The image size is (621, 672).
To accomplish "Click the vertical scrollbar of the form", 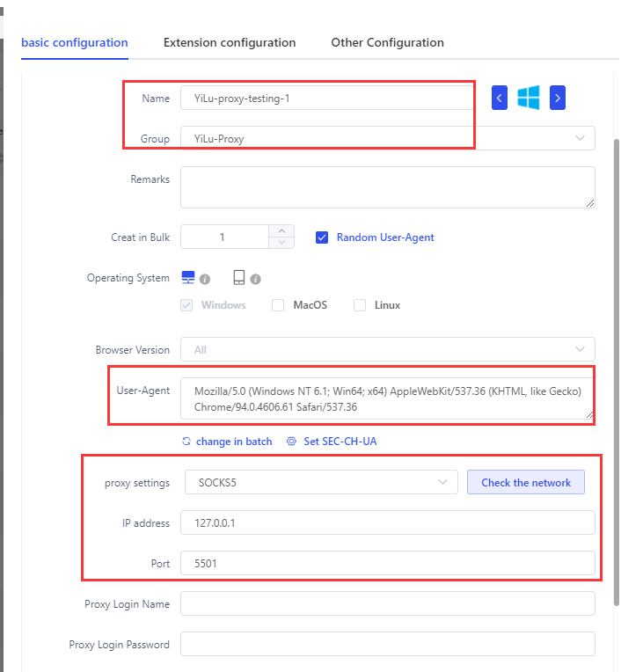I will coord(617,372).
